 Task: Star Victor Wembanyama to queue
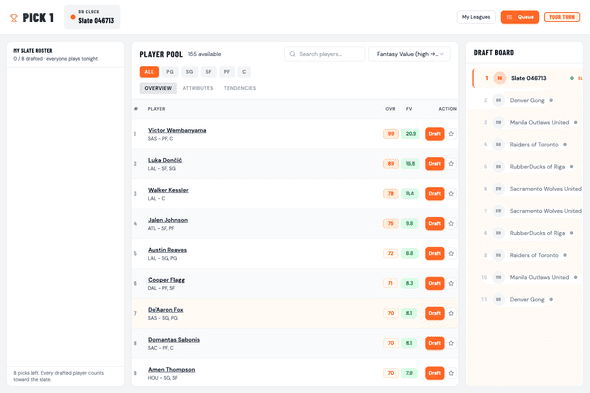pyautogui.click(x=451, y=134)
